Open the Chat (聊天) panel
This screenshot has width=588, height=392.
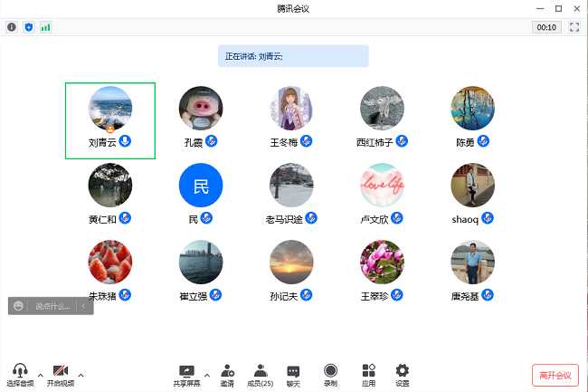pos(293,375)
